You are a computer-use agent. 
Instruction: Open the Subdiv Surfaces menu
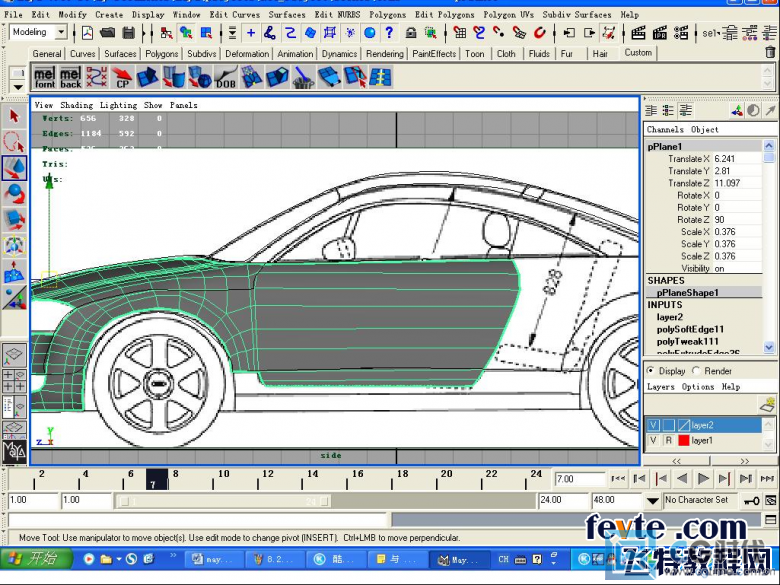577,14
